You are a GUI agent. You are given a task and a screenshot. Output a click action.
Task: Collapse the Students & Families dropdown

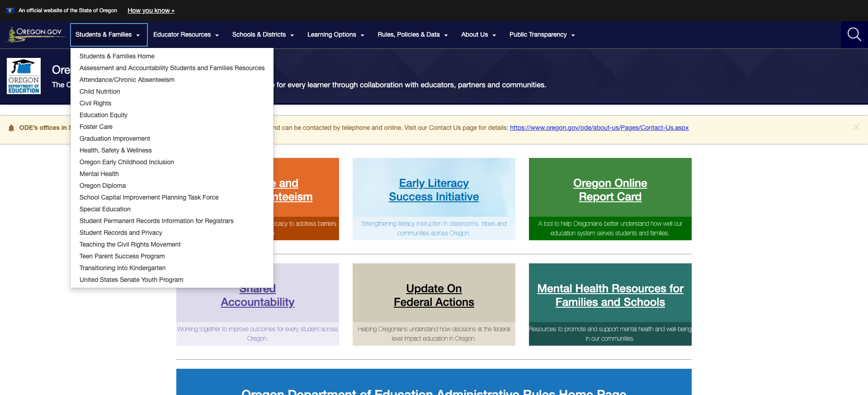tap(108, 35)
